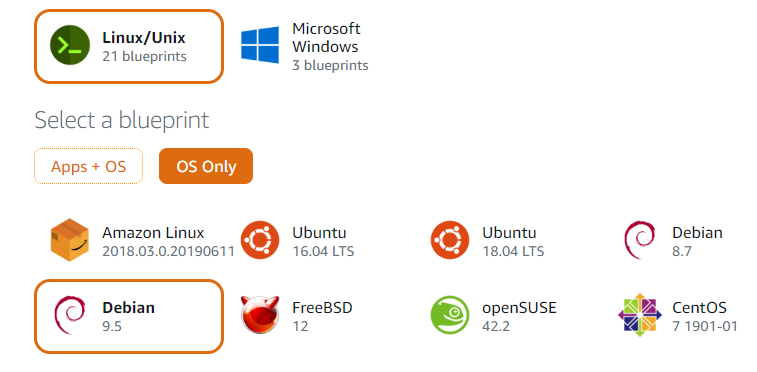Image resolution: width=757 pixels, height=372 pixels.
Task: Pick the openSUSE 42.2 label
Action: click(519, 317)
